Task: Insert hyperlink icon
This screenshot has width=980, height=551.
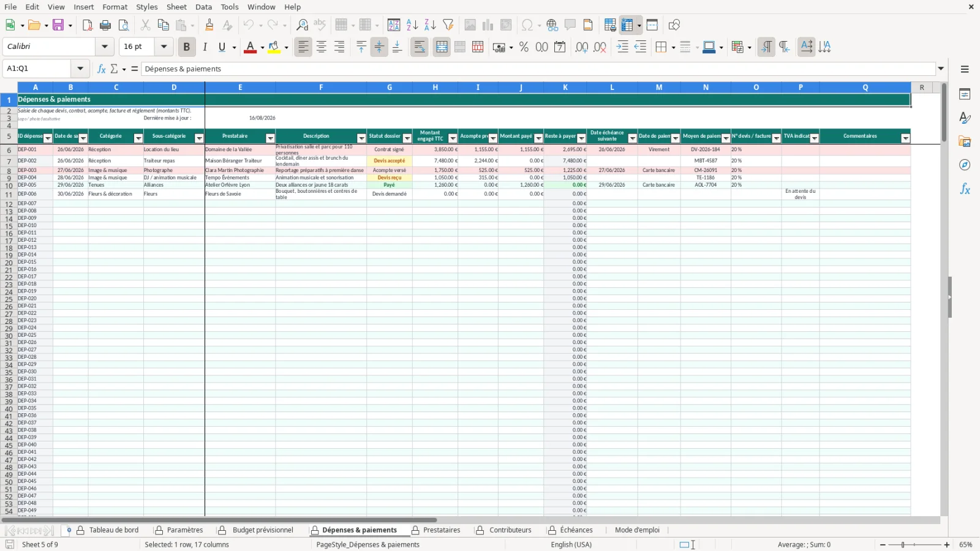Action: 552,25
